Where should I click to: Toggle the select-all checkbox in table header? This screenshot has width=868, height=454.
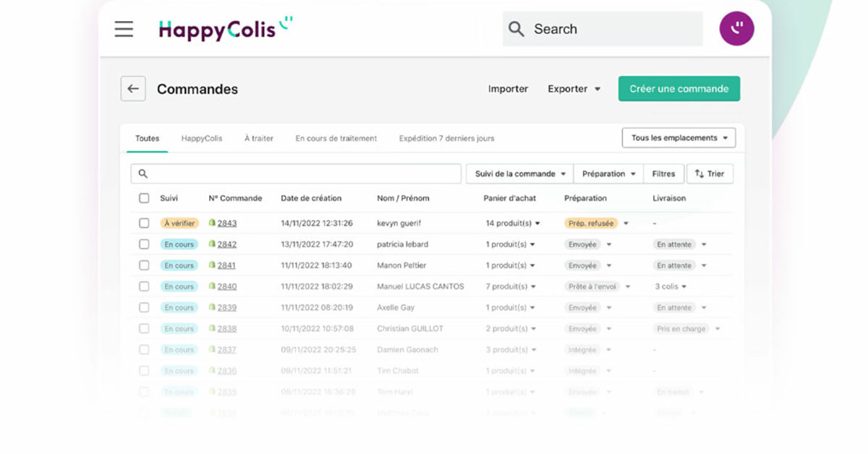[144, 198]
